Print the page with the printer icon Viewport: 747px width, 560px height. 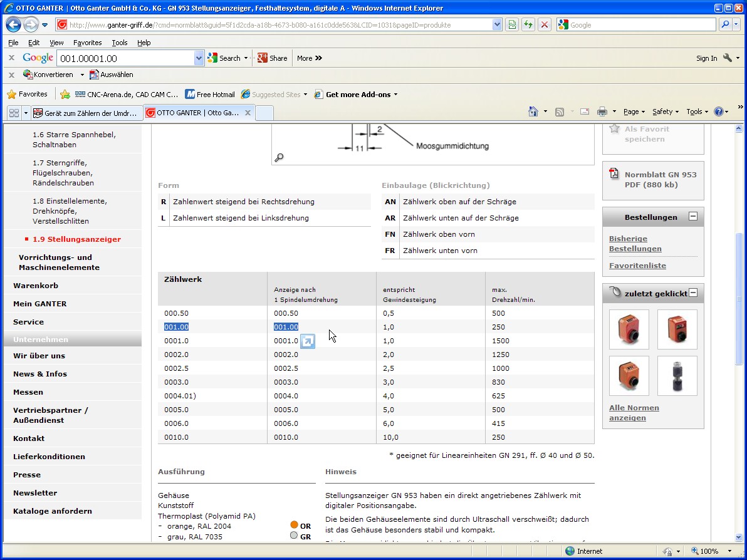pyautogui.click(x=602, y=112)
